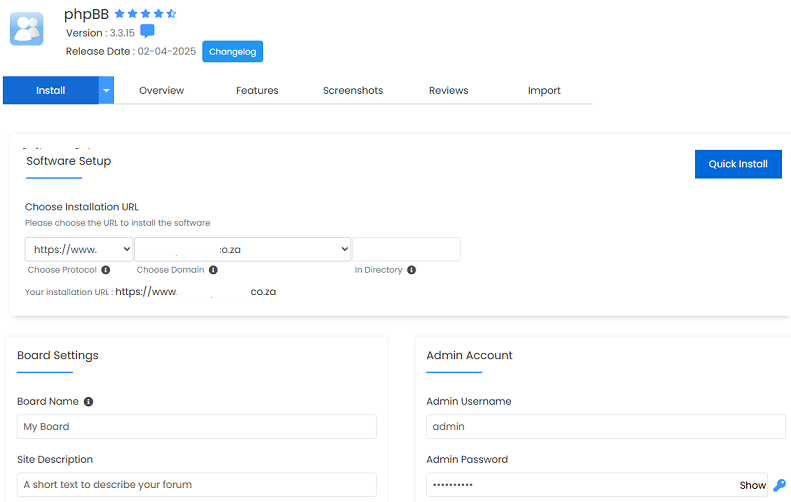
Task: Click the Choose Installation URL label
Action: [x=82, y=207]
